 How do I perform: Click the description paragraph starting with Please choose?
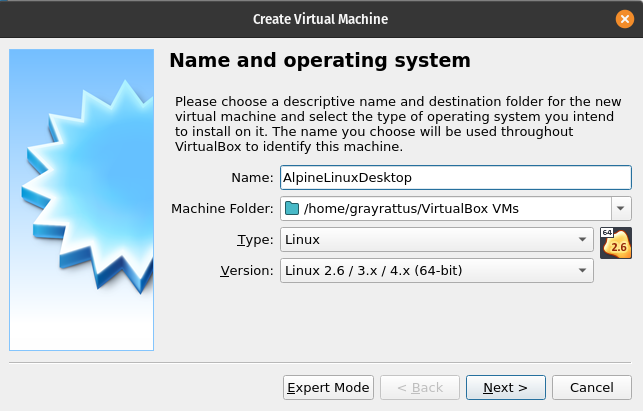pyautogui.click(x=398, y=124)
